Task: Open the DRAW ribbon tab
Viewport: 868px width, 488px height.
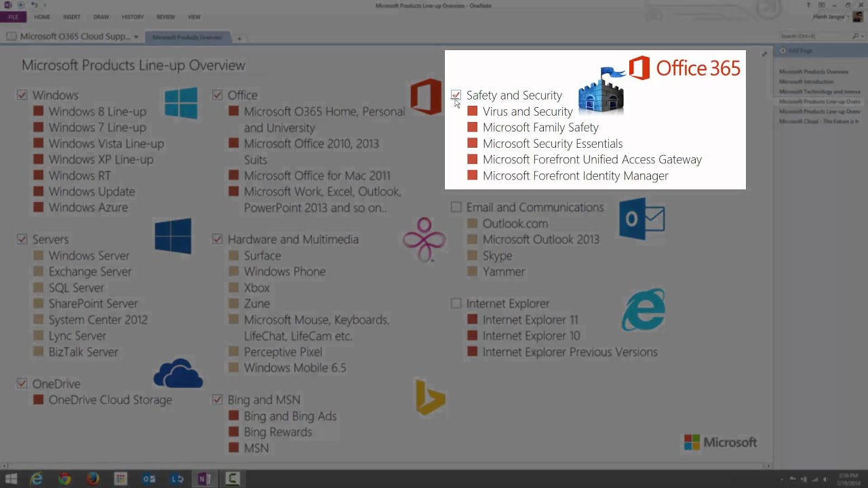Action: point(101,17)
